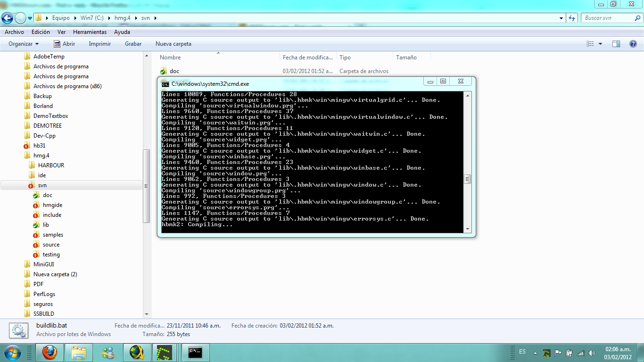Click the volume speaker tray icon
Viewport: 644px width, 362px height.
pos(592,353)
